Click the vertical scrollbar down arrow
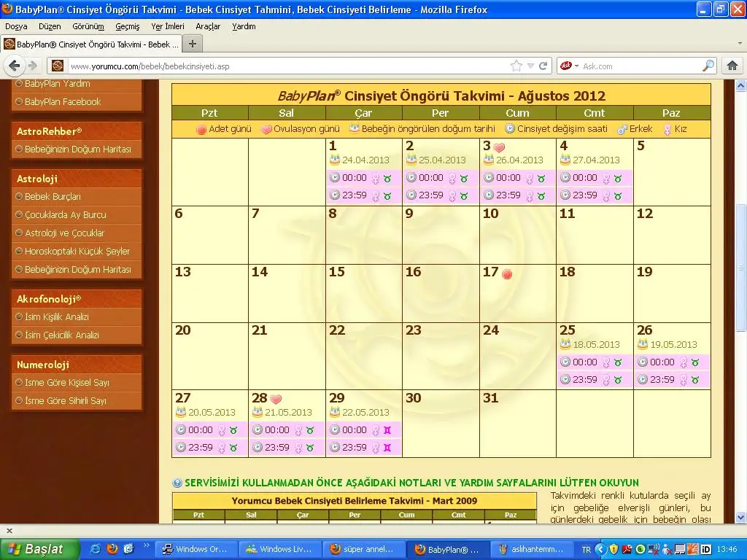The image size is (747, 560). point(741,517)
